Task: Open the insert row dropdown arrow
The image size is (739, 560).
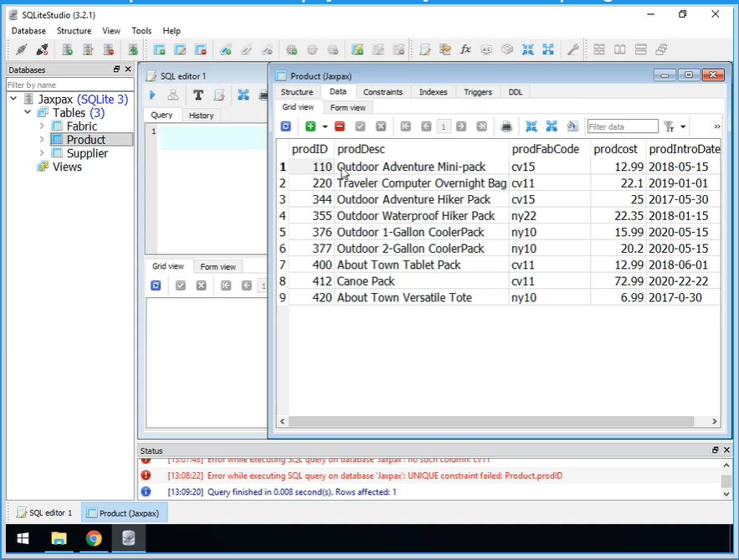Action: click(325, 126)
